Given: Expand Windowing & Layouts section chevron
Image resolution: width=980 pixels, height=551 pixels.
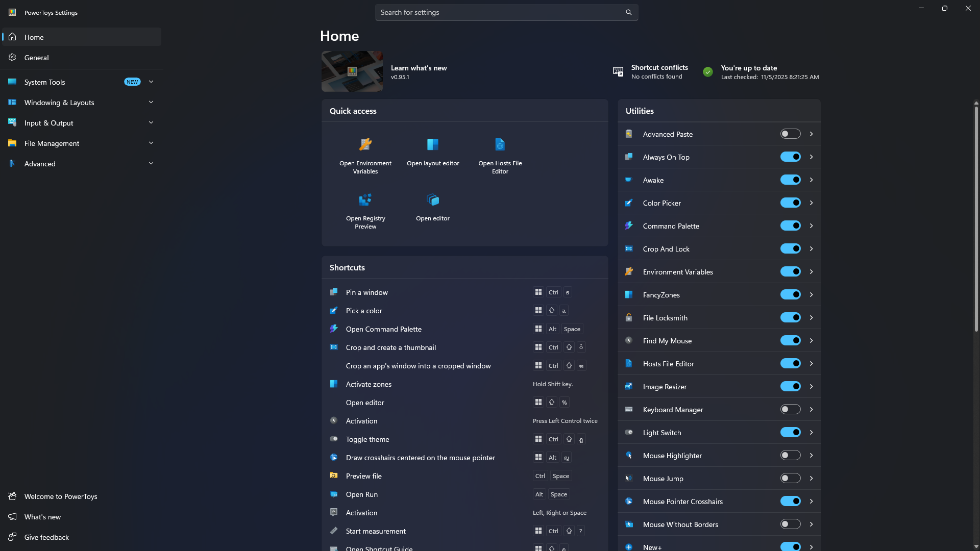Looking at the screenshot, I should tap(151, 102).
